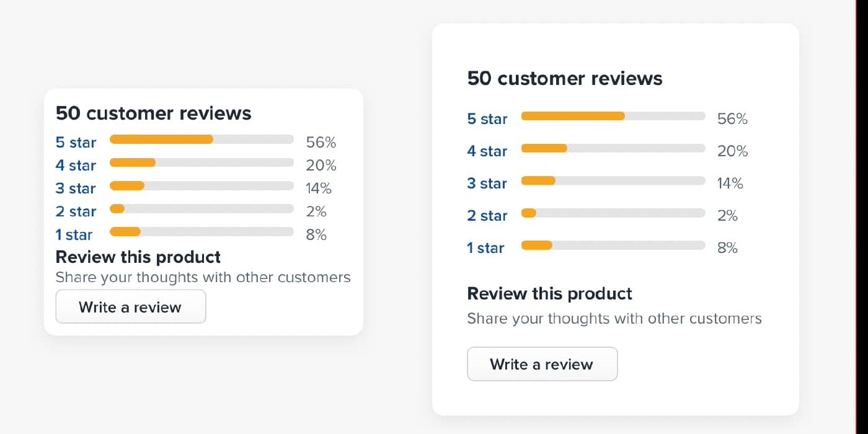
Task: Click 'Review this product' heading in left card
Action: [x=138, y=257]
